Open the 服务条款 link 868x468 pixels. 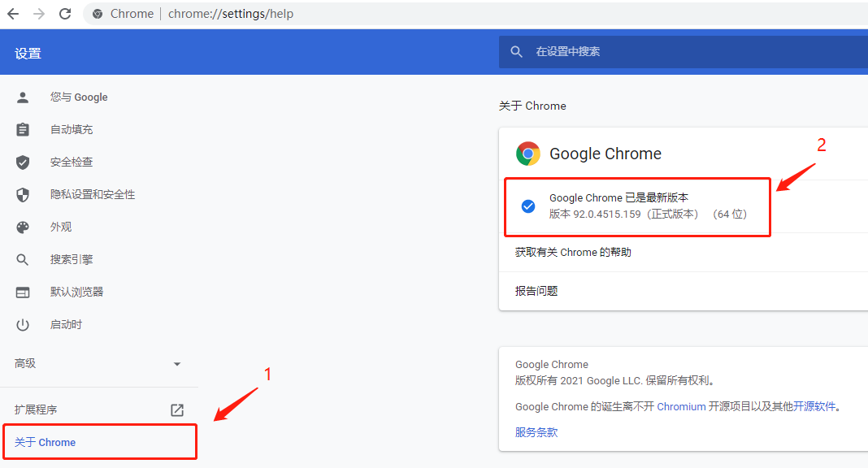pyautogui.click(x=536, y=432)
